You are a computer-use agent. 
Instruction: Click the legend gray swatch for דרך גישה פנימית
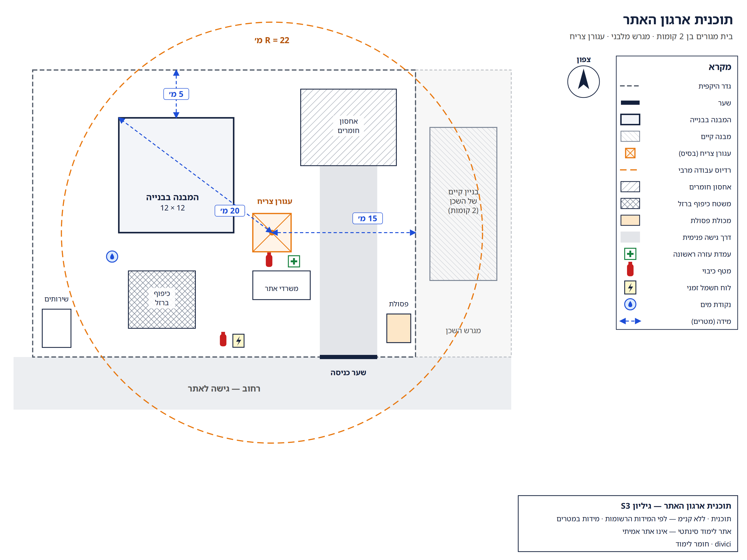[x=630, y=237]
